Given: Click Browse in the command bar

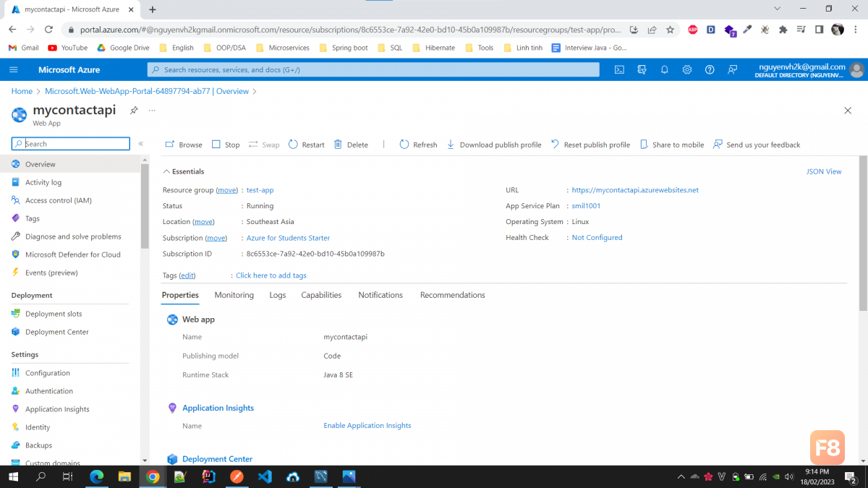Looking at the screenshot, I should [184, 145].
